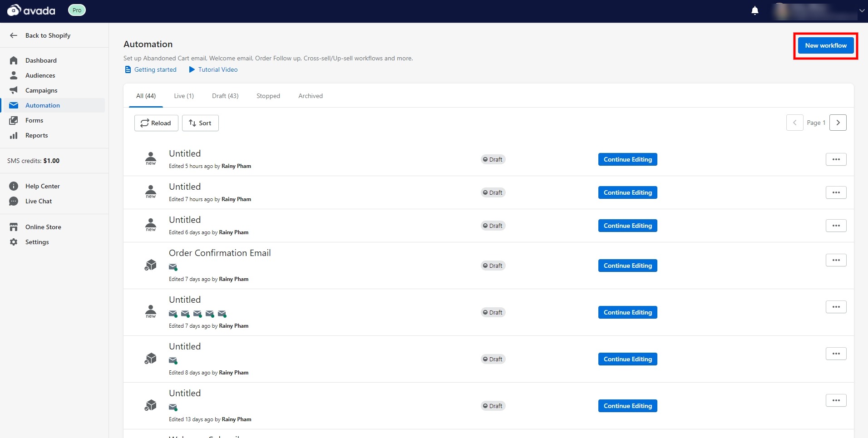Open Audiences from the sidebar icon
This screenshot has height=438, width=868.
14,75
